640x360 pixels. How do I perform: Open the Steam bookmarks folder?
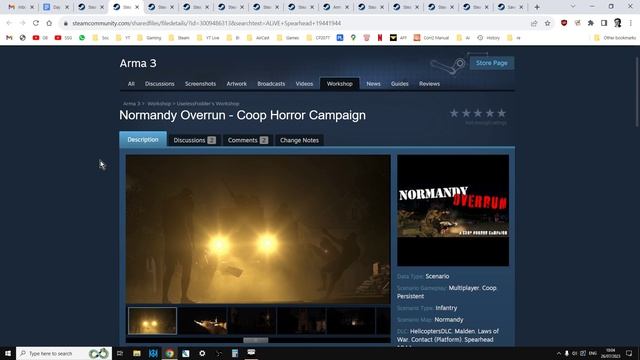click(x=180, y=38)
